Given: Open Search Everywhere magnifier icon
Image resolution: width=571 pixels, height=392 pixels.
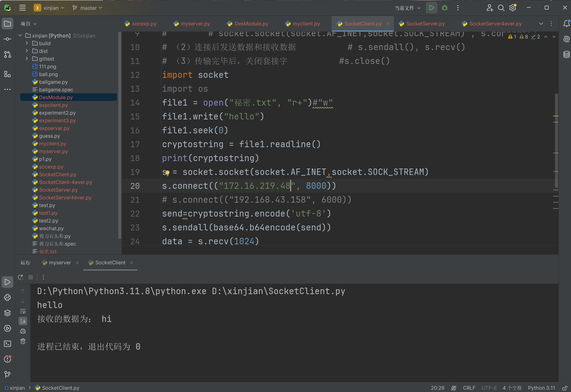Looking at the screenshot, I should pos(501,8).
